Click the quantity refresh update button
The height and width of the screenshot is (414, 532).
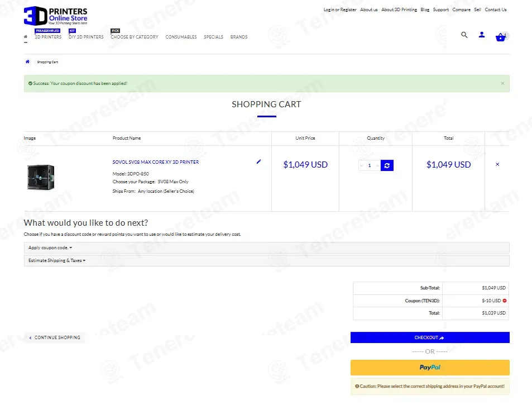[387, 165]
